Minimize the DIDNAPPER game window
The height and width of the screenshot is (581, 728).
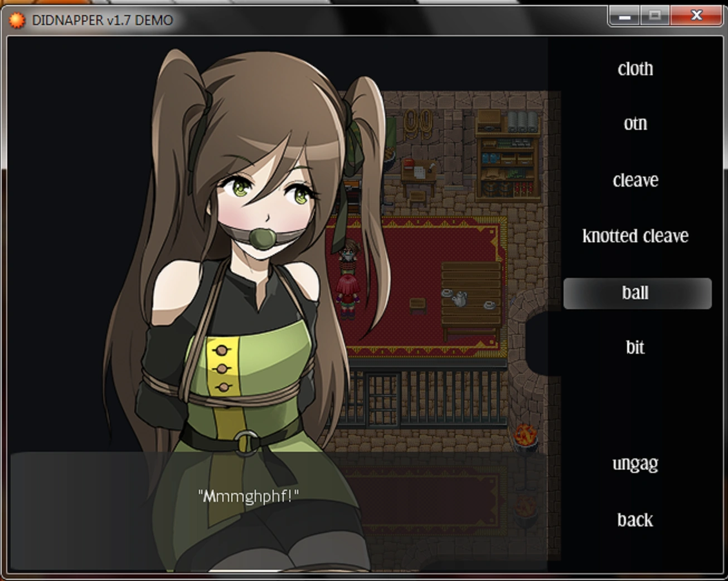click(x=625, y=16)
